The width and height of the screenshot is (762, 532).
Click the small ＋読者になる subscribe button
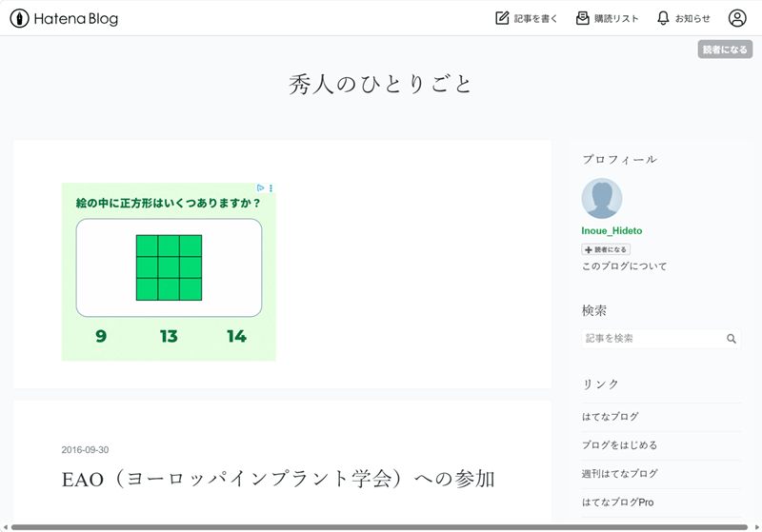pyautogui.click(x=606, y=249)
